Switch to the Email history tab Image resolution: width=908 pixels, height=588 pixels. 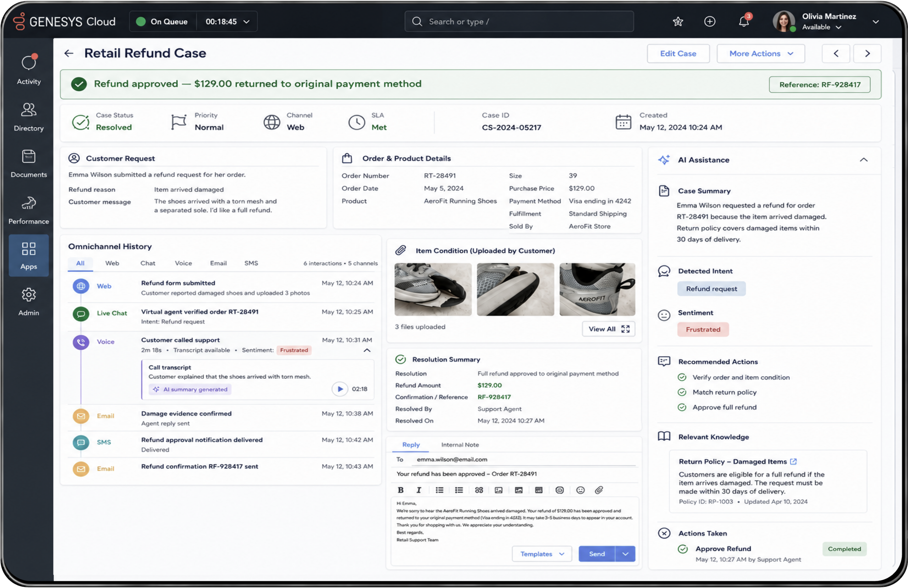coord(218,263)
